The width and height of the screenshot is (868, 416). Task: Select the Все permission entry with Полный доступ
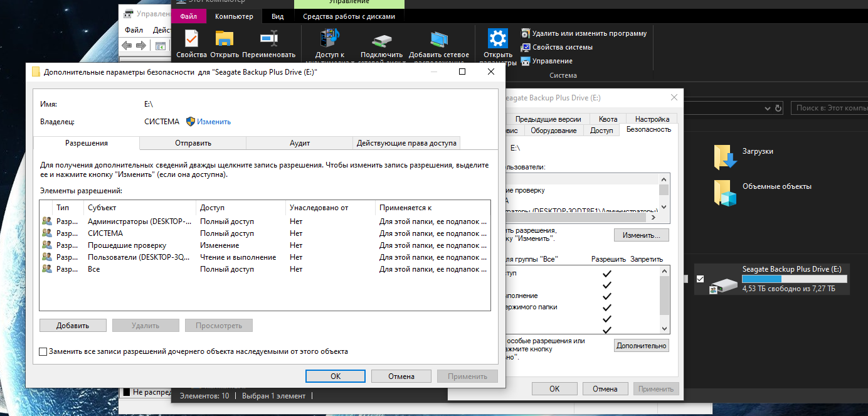(265, 269)
